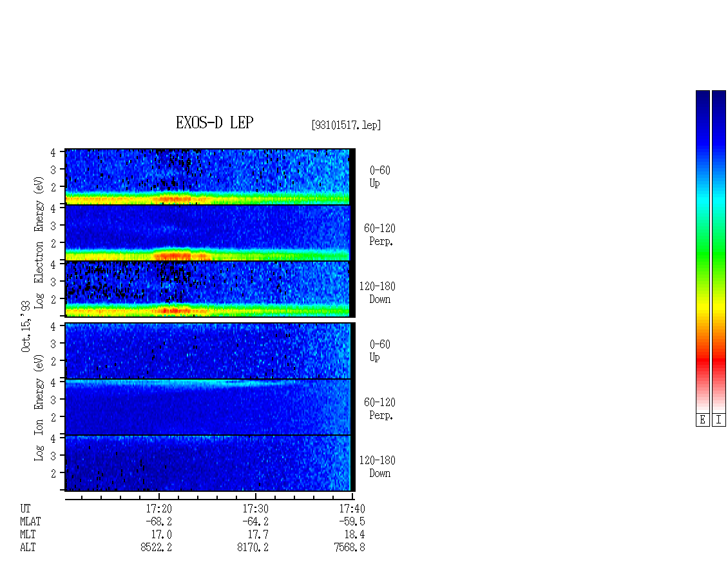The image size is (728, 564).
Task: Click the ALT value 8522.2
Action: coord(156,548)
